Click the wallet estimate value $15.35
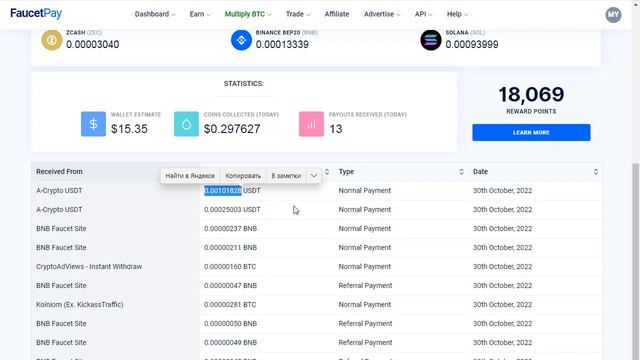The image size is (640, 360). pos(129,129)
